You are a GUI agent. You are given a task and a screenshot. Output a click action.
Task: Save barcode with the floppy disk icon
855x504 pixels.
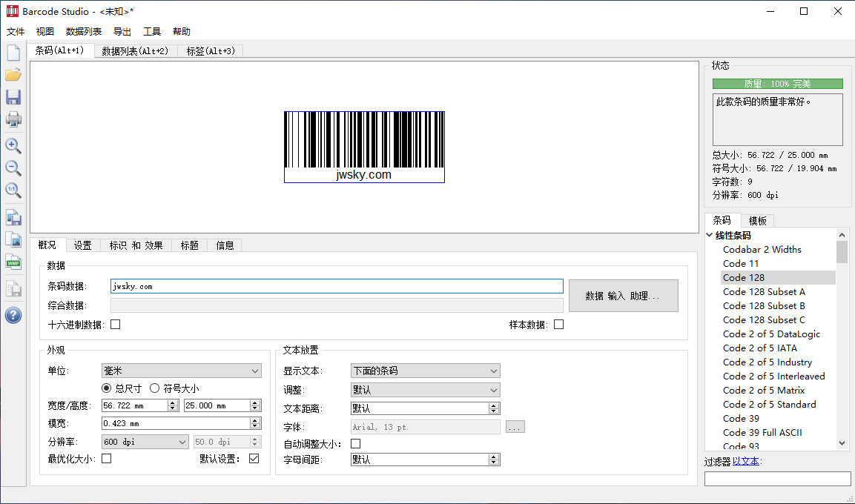[13, 97]
